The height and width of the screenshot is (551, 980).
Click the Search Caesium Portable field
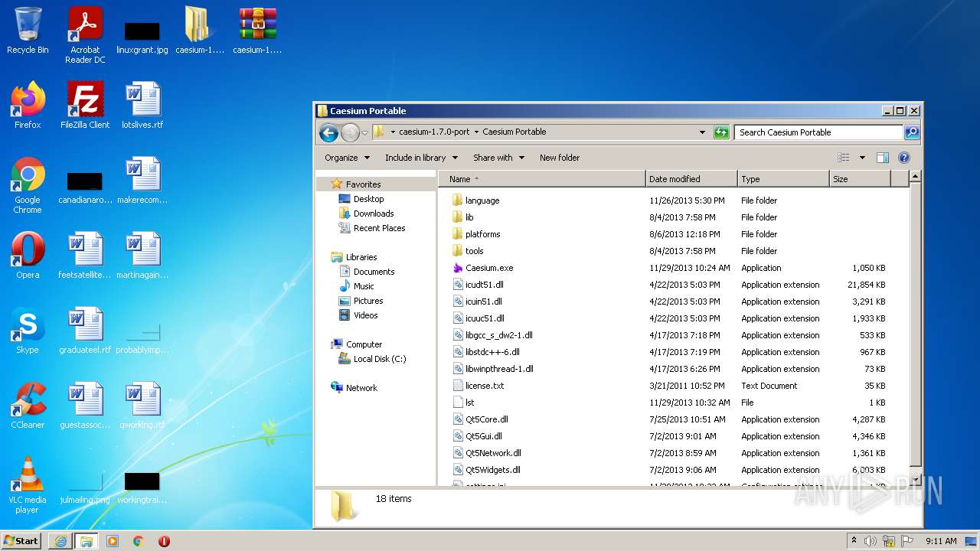818,132
